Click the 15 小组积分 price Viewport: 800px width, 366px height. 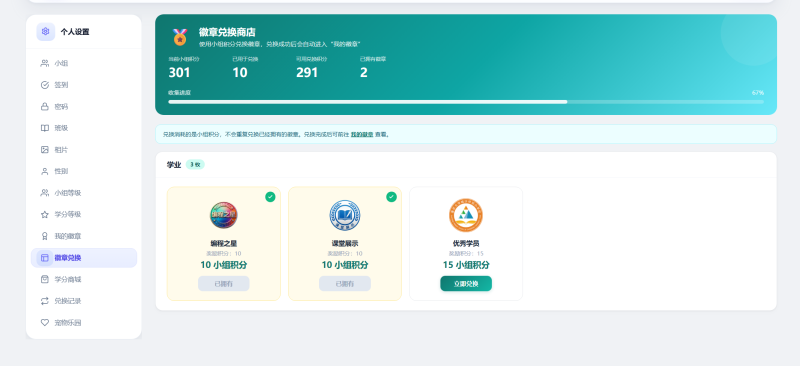pyautogui.click(x=466, y=265)
